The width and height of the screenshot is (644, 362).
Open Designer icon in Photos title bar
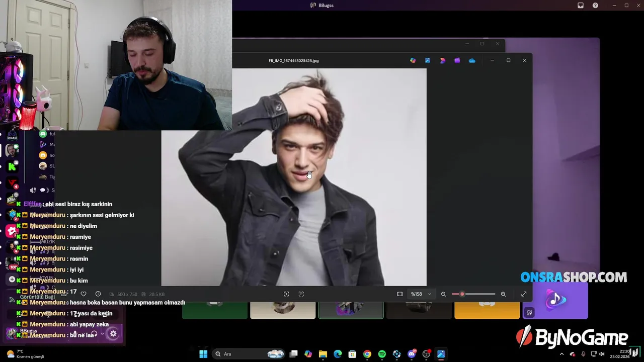442,60
